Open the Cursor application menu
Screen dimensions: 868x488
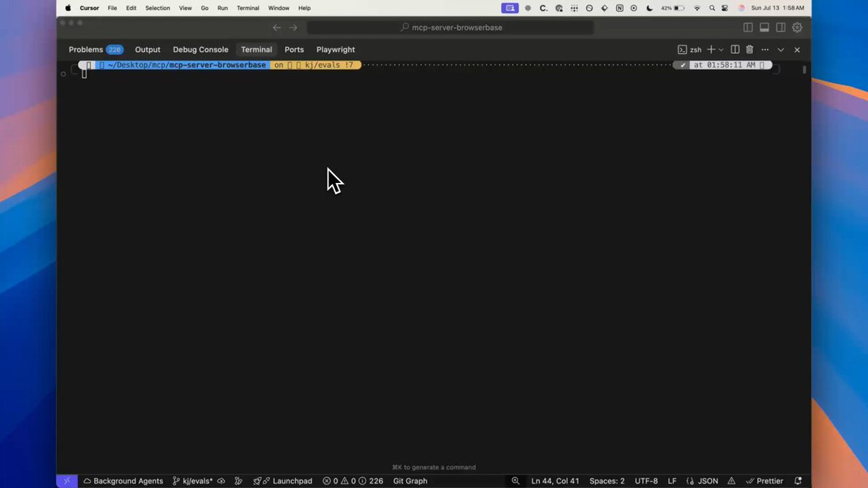(89, 8)
